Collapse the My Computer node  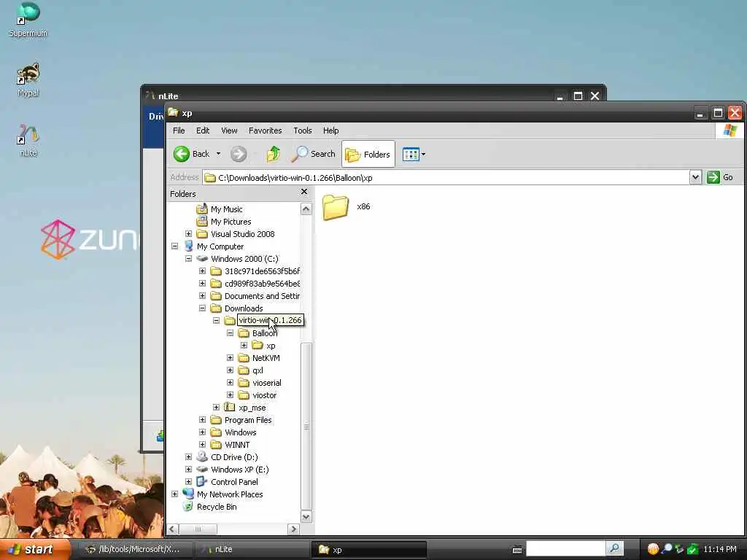(175, 246)
